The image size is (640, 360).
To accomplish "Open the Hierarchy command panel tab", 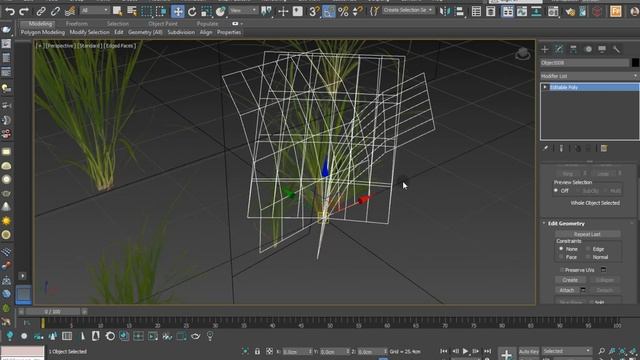I will coord(573,49).
